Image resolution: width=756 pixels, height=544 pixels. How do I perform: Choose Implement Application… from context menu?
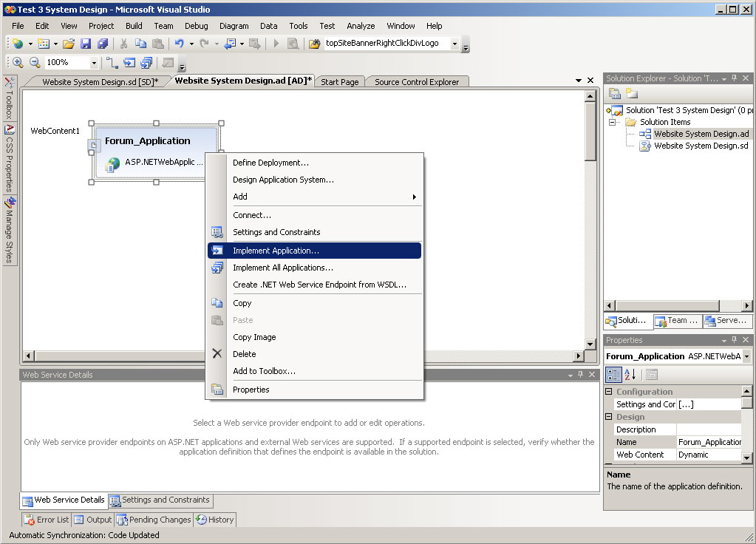[x=314, y=251]
